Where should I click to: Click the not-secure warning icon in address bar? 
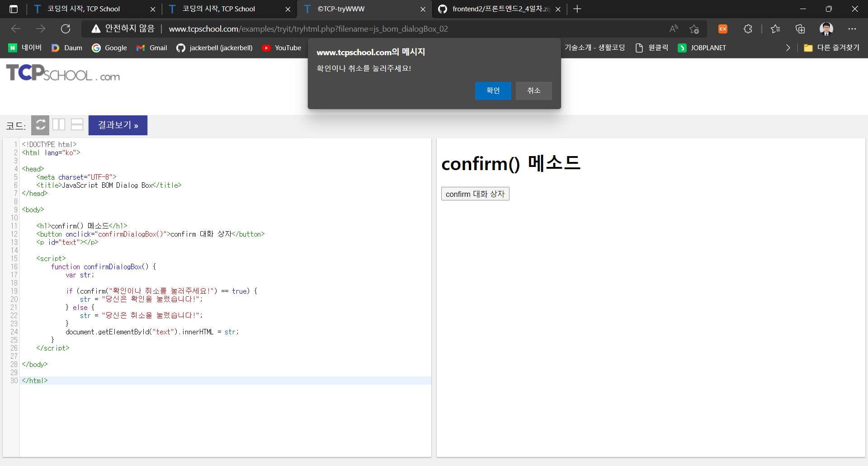[x=96, y=29]
